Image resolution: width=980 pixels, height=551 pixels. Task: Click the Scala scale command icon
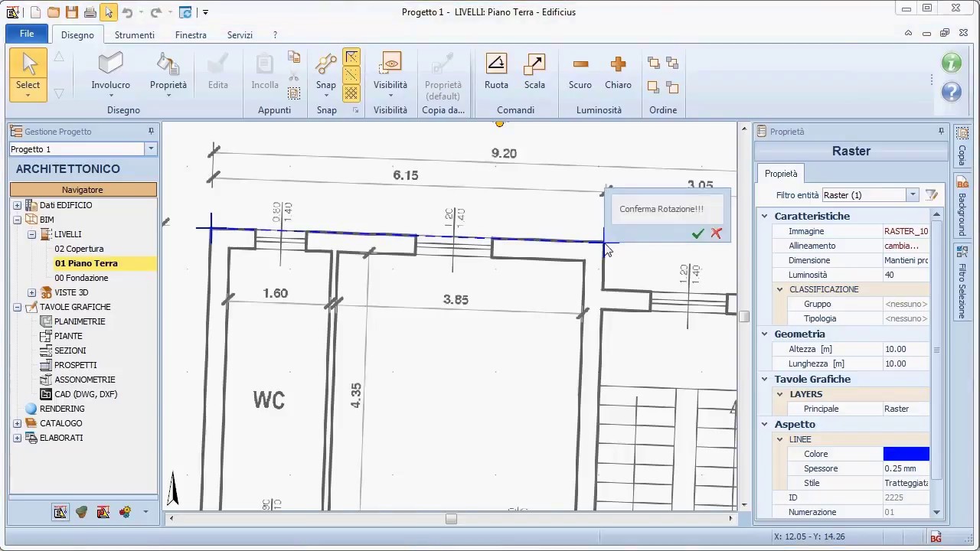(x=534, y=64)
